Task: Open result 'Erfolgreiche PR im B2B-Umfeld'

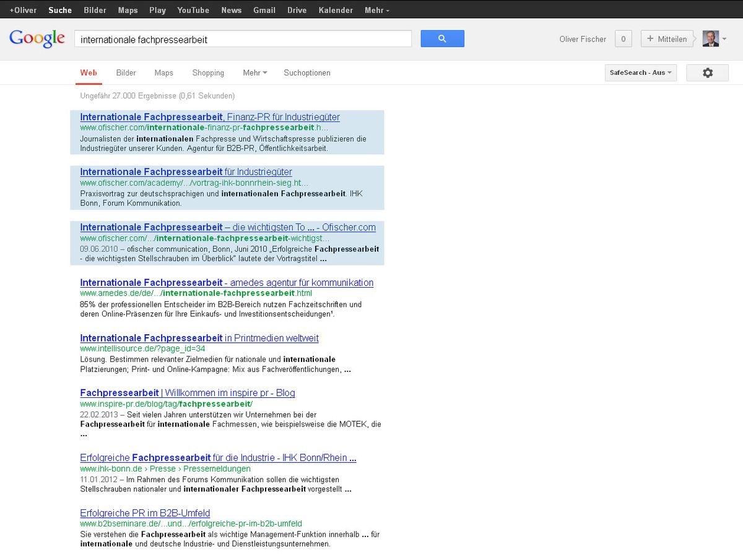Action: pyautogui.click(x=145, y=513)
